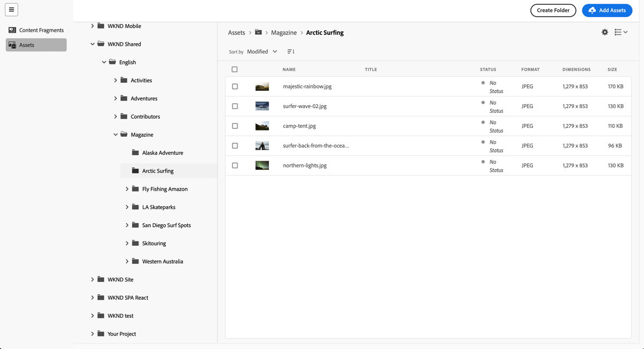644x349 pixels.
Task: Open the view settings gear icon
Action: pos(604,32)
